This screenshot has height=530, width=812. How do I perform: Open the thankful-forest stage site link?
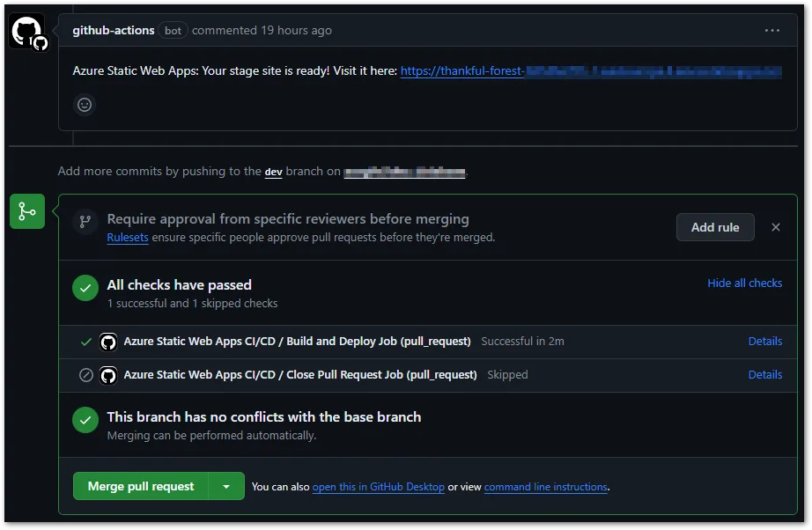tap(591, 71)
